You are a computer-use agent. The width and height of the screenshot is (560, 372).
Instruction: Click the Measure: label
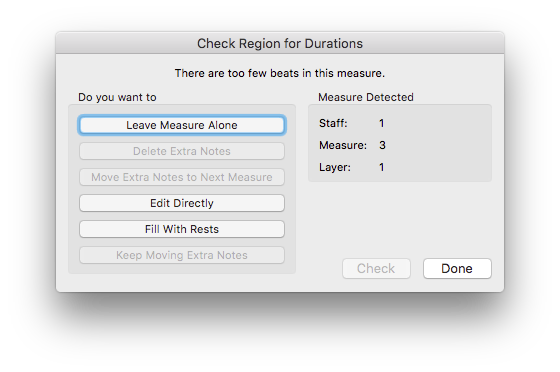(343, 145)
